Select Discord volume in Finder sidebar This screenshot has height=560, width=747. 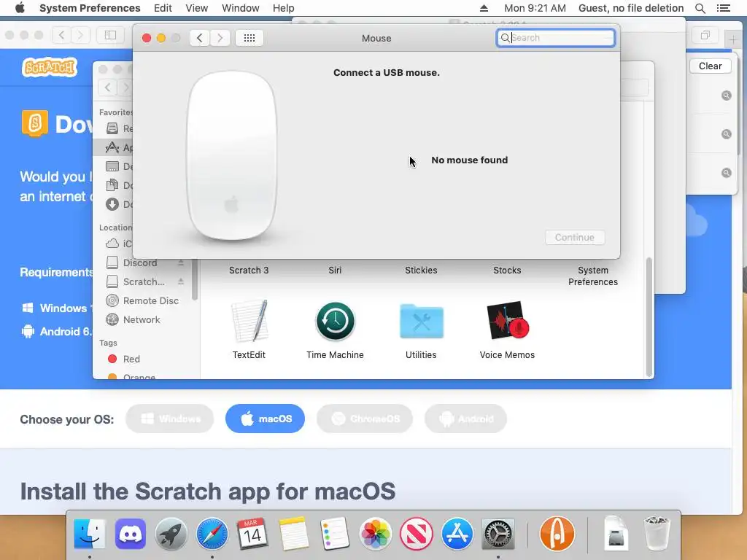pos(139,262)
